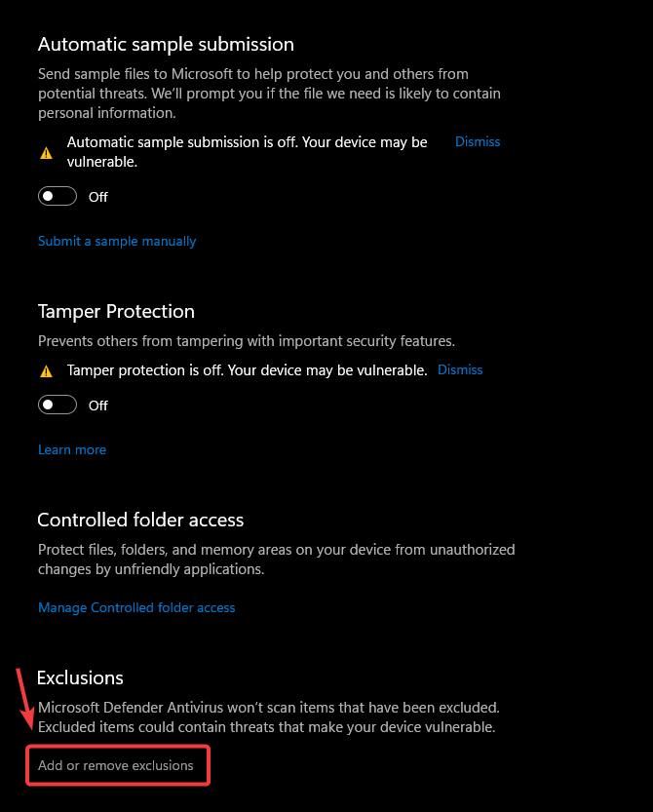The height and width of the screenshot is (812, 653).
Task: Click the warning icon beside Tamper protection message
Action: [45, 371]
